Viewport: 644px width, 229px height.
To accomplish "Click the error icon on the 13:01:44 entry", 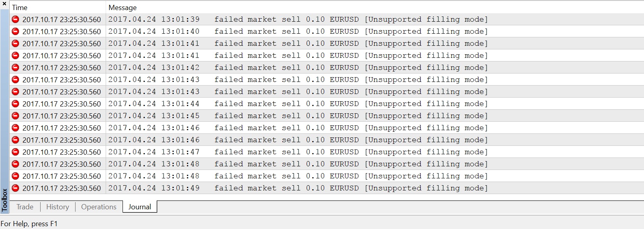I will pyautogui.click(x=15, y=104).
